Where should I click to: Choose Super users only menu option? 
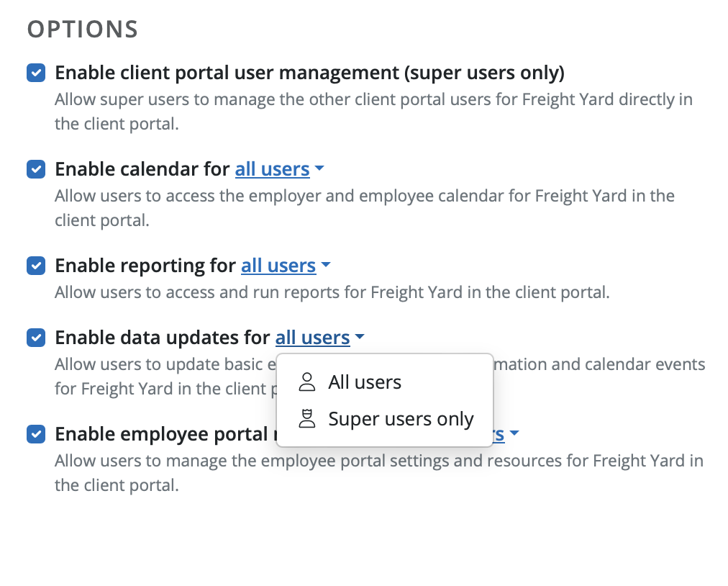[x=400, y=419]
